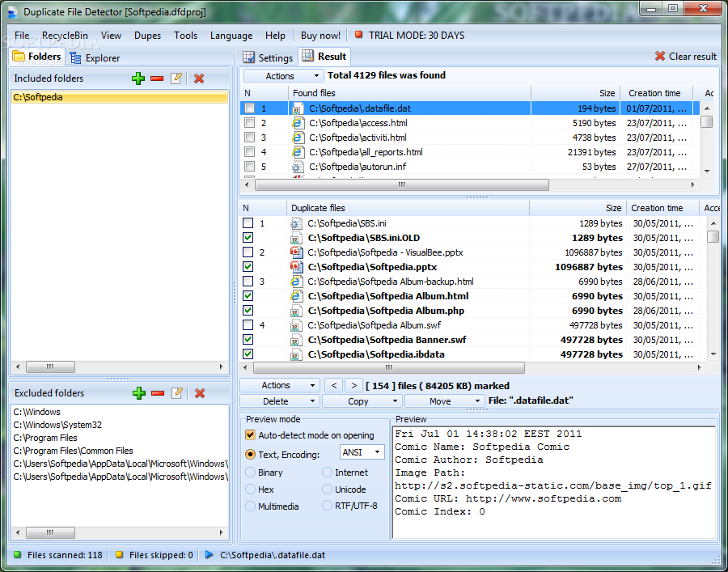Select the Binary preview mode
728x572 pixels.
(x=250, y=472)
